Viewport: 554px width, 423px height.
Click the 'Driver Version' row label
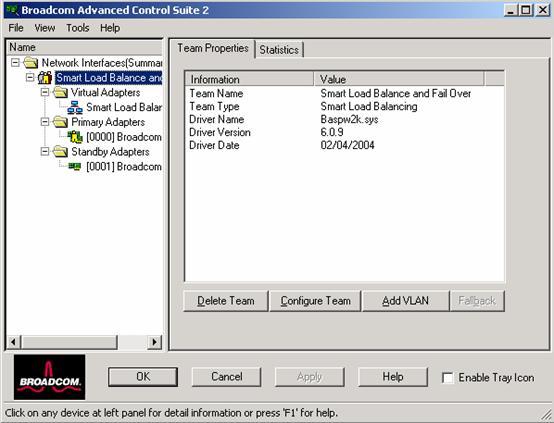pos(220,133)
